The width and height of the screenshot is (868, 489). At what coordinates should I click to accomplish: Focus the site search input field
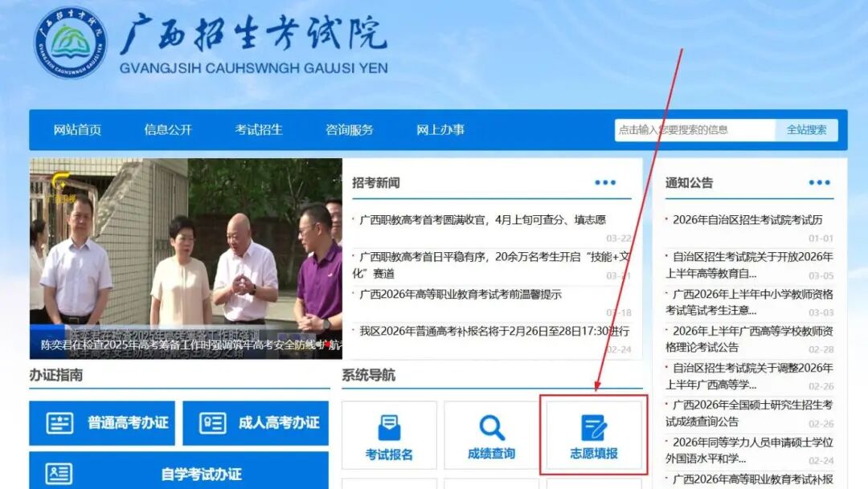pos(694,130)
